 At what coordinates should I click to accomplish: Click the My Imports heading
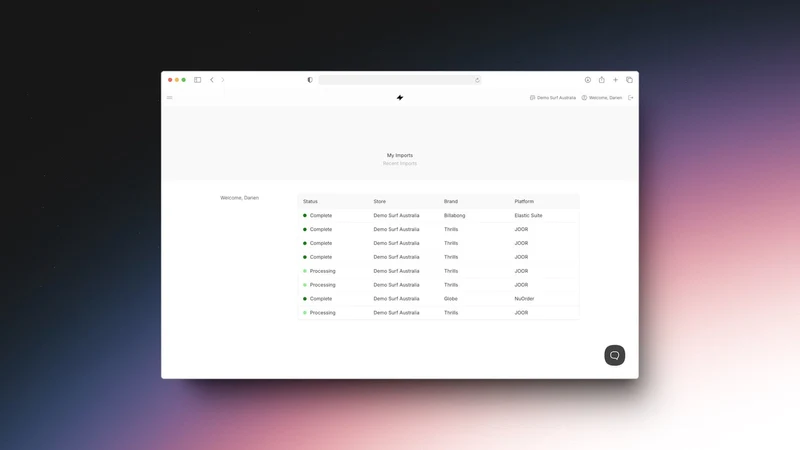[400, 155]
